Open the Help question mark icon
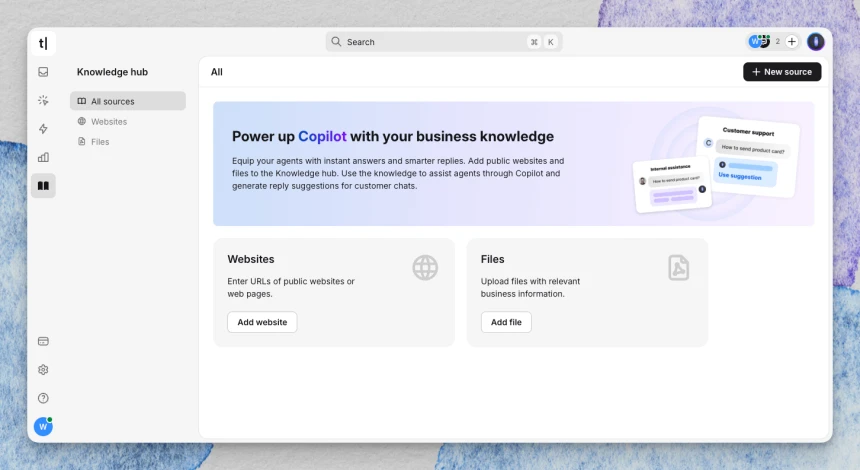The height and width of the screenshot is (470, 860). 43,398
